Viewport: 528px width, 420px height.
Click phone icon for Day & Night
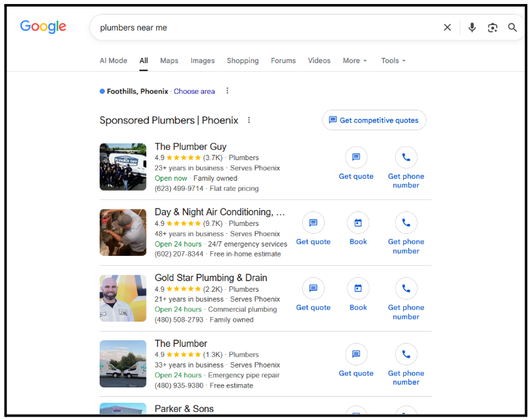pos(406,222)
